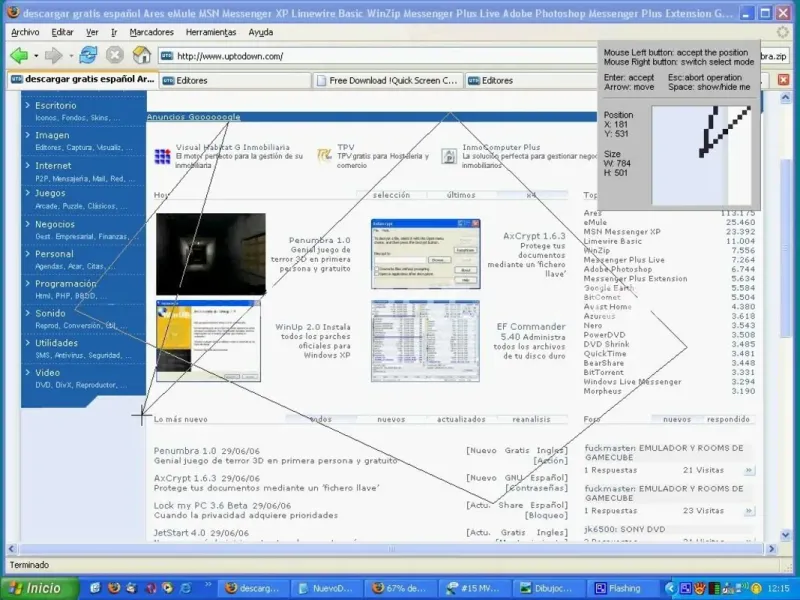Viewport: 800px width, 600px height.
Task: Click the Stop loading icon
Action: [x=115, y=55]
